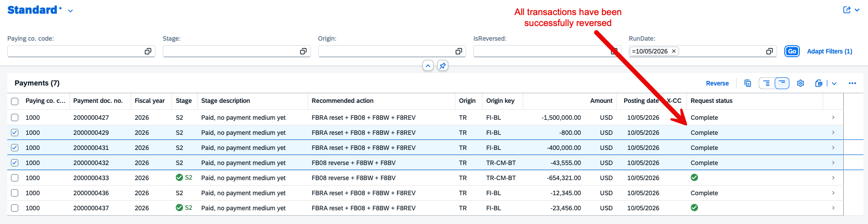
Task: Open value help for RunDate filter
Action: (770, 51)
